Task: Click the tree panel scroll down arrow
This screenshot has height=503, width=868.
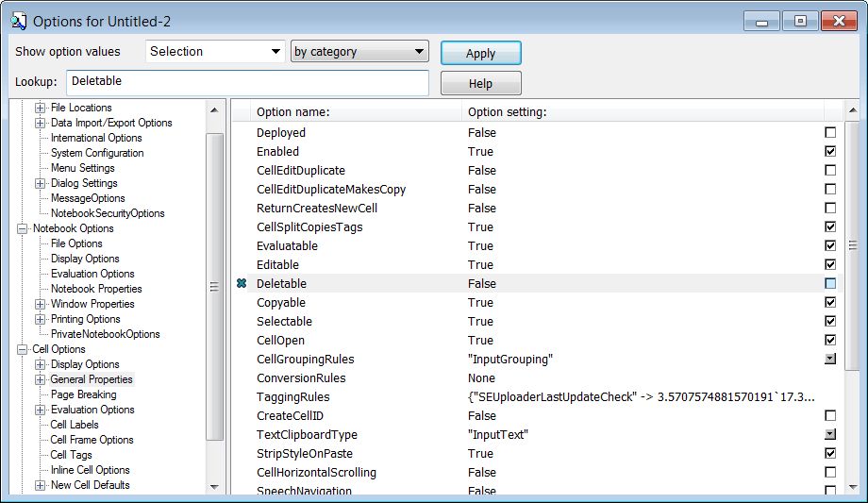Action: tap(215, 487)
